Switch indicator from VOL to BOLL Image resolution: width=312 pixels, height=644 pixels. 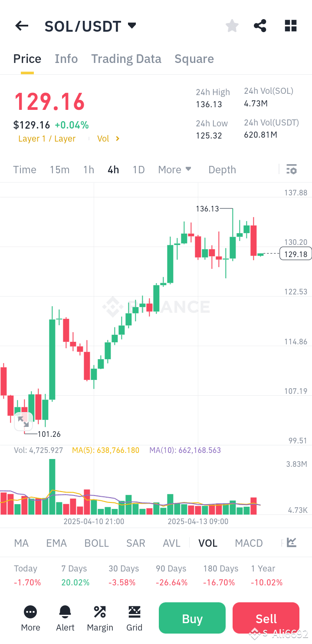click(96, 543)
